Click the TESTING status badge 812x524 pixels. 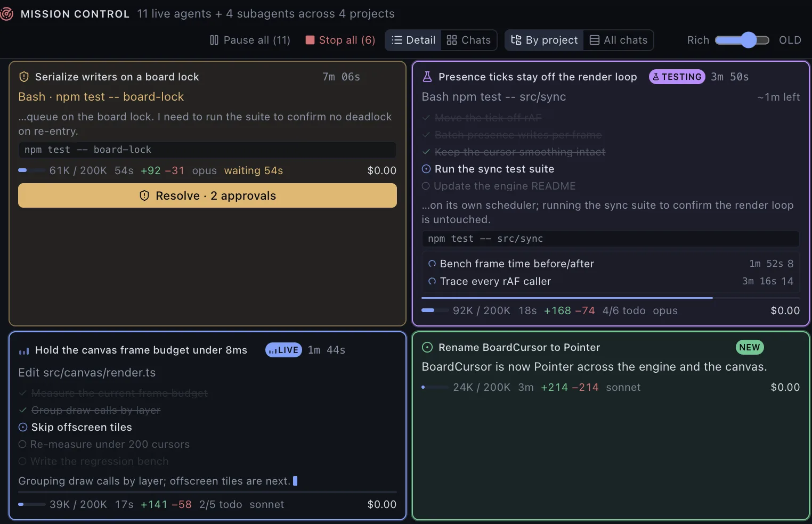pyautogui.click(x=677, y=77)
